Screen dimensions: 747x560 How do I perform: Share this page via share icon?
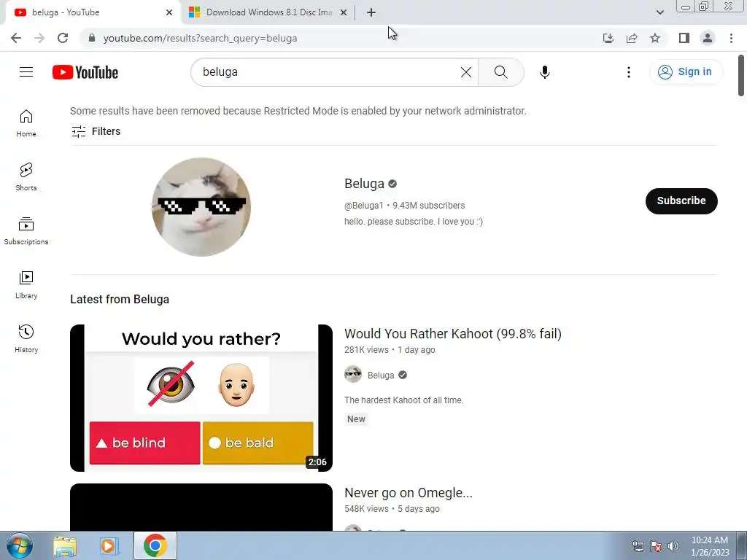click(632, 38)
